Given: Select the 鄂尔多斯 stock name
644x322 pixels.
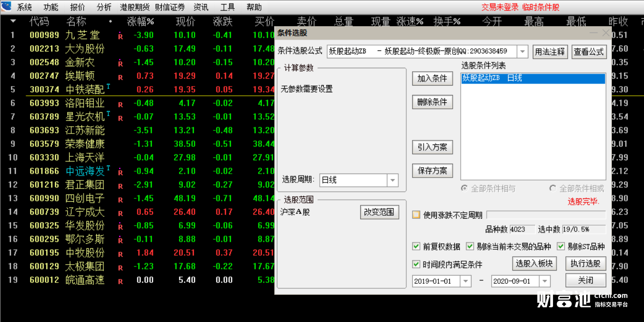Looking at the screenshot, I should tap(85, 239).
